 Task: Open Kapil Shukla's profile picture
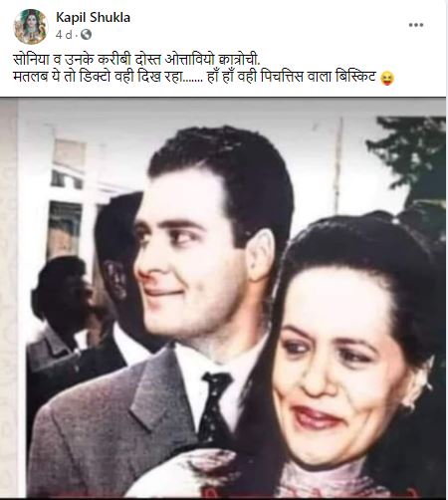click(x=31, y=27)
